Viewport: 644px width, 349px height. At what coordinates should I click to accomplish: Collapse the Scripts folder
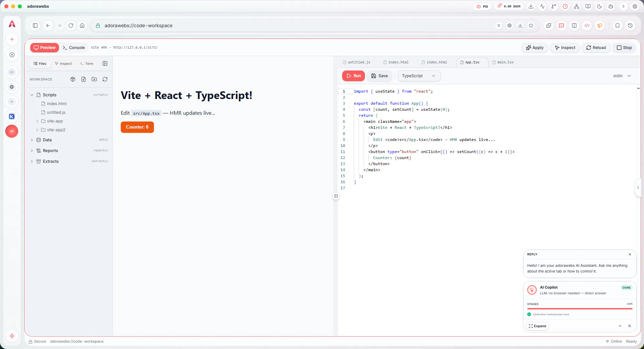point(32,95)
